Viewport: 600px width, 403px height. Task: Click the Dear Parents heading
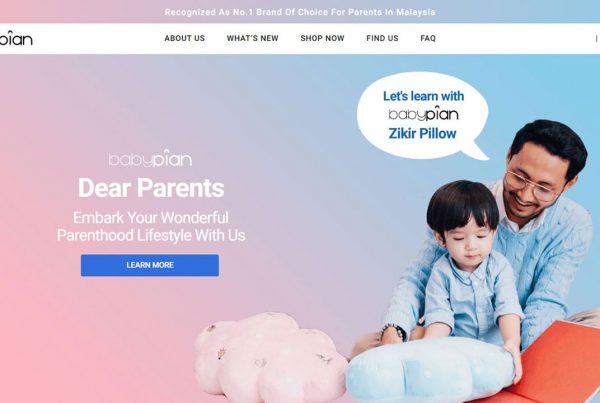tap(151, 188)
